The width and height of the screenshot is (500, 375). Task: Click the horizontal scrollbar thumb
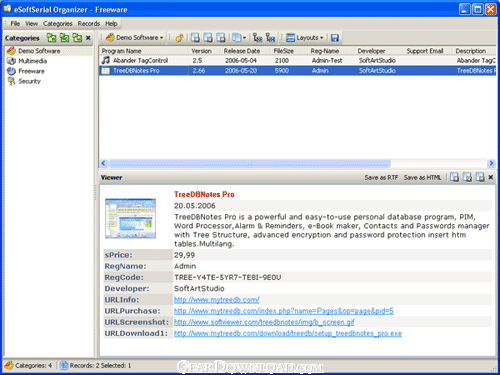tap(250, 163)
